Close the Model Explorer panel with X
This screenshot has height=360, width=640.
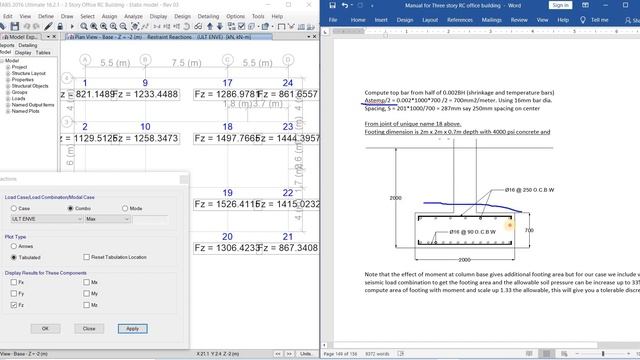coord(54,37)
